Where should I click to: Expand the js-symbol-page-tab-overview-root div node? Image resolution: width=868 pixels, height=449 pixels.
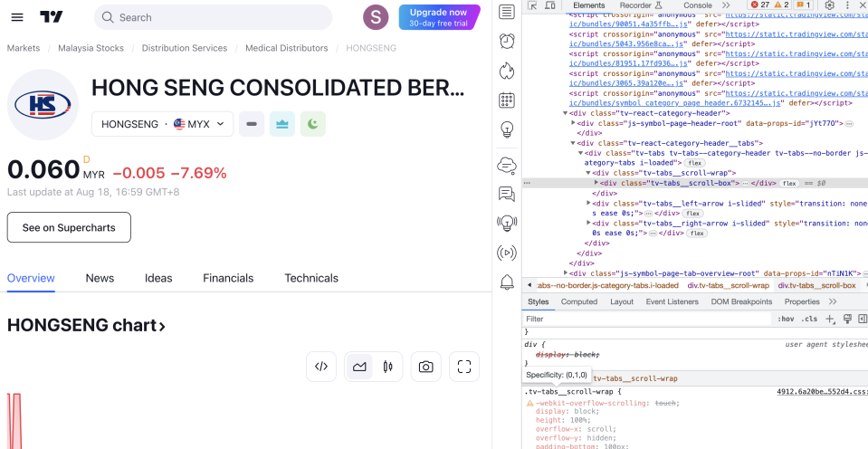click(565, 273)
